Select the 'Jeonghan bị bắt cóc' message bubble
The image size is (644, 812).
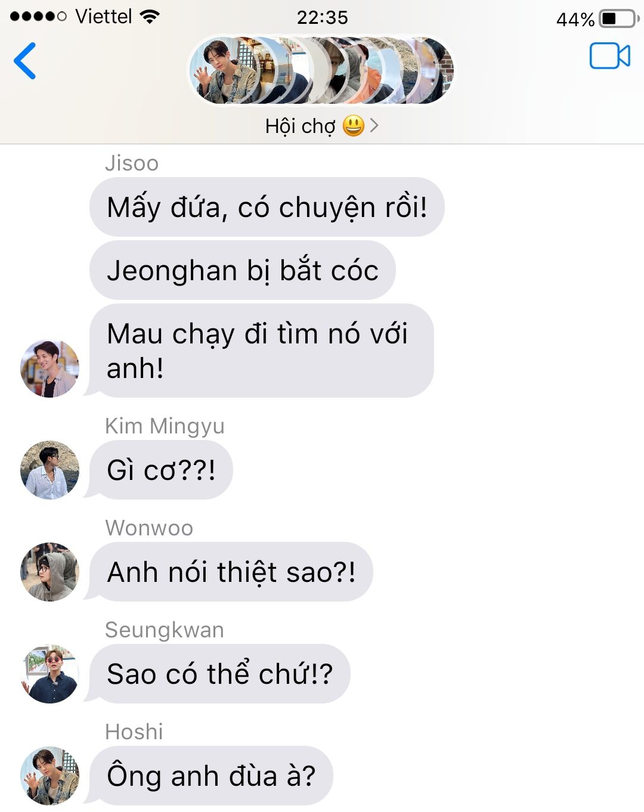242,270
